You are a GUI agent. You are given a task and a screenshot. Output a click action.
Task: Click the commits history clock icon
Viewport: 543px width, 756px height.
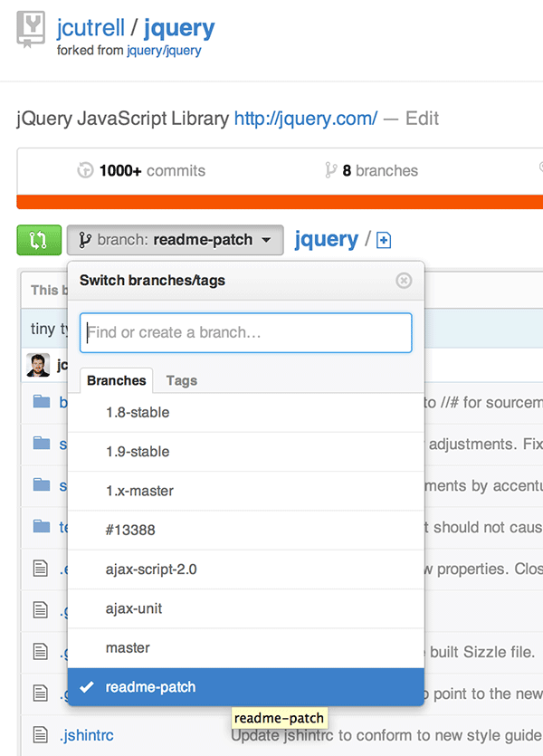[85, 170]
